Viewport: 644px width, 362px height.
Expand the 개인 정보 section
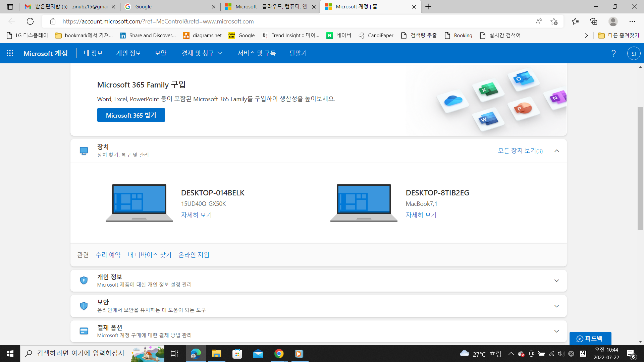pyautogui.click(x=556, y=281)
